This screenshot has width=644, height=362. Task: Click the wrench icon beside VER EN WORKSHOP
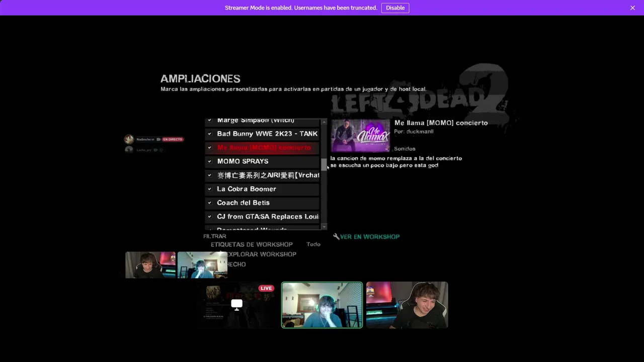click(x=336, y=236)
